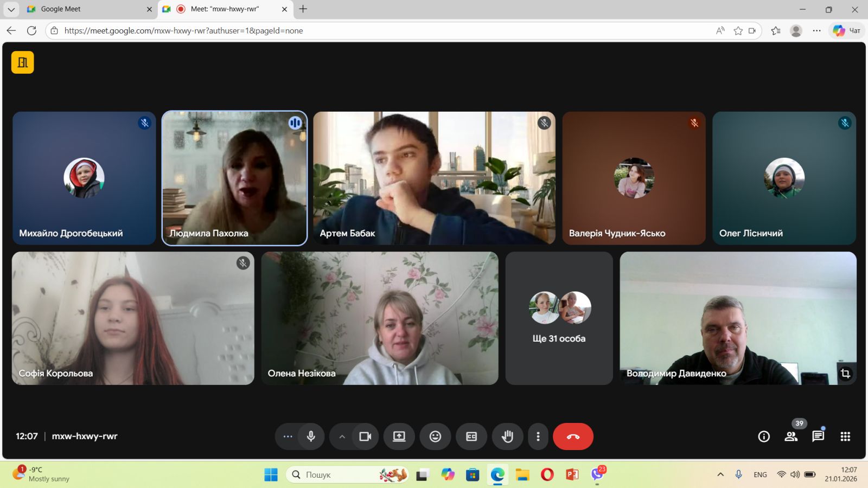Toggle the camera on or off
This screenshot has height=488, width=868.
[365, 436]
